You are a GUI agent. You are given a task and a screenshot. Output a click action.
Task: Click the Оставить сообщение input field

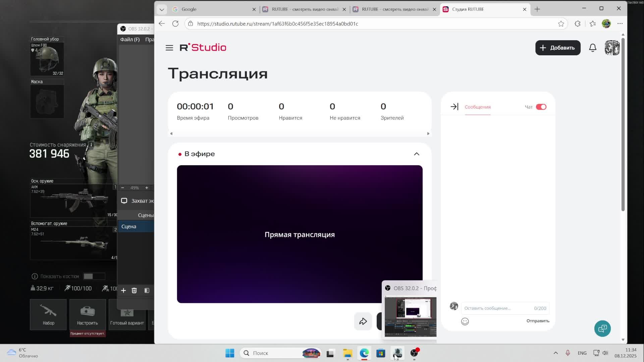click(x=496, y=308)
